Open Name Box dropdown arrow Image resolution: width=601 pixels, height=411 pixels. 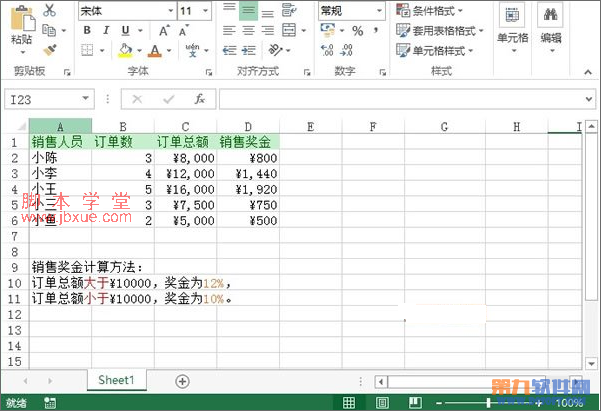(x=86, y=99)
